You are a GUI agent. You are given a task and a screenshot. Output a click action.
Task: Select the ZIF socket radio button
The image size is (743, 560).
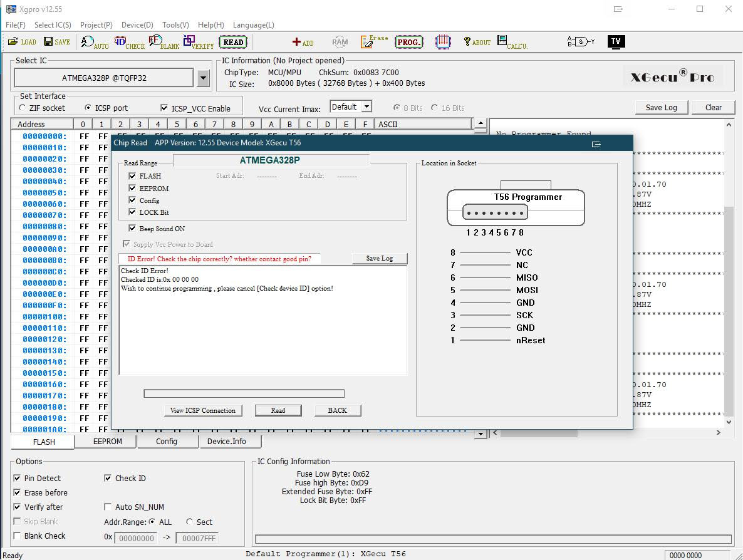(23, 108)
